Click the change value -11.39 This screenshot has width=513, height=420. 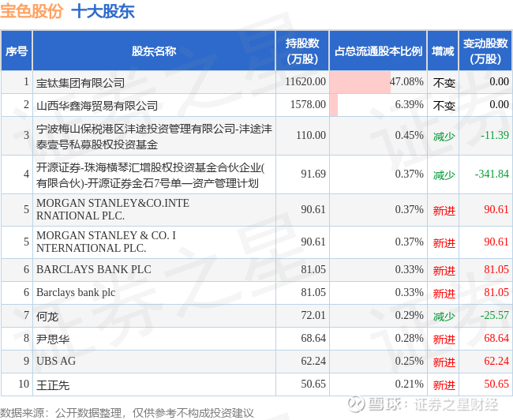coord(495,135)
